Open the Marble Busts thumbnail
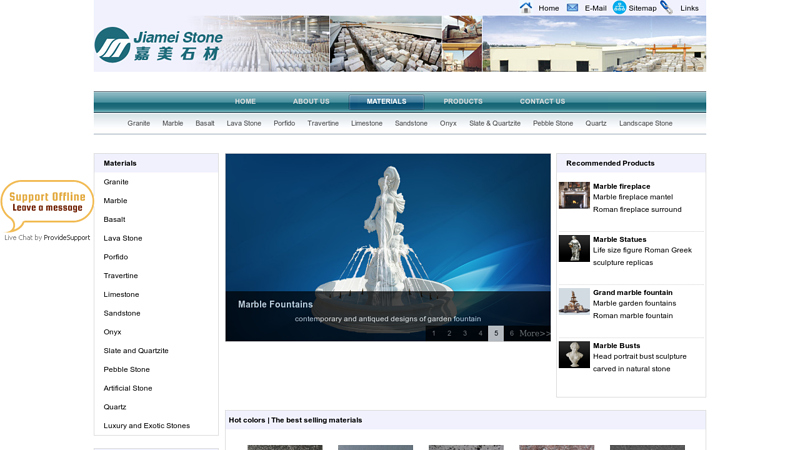The width and height of the screenshot is (800, 450). [x=574, y=355]
